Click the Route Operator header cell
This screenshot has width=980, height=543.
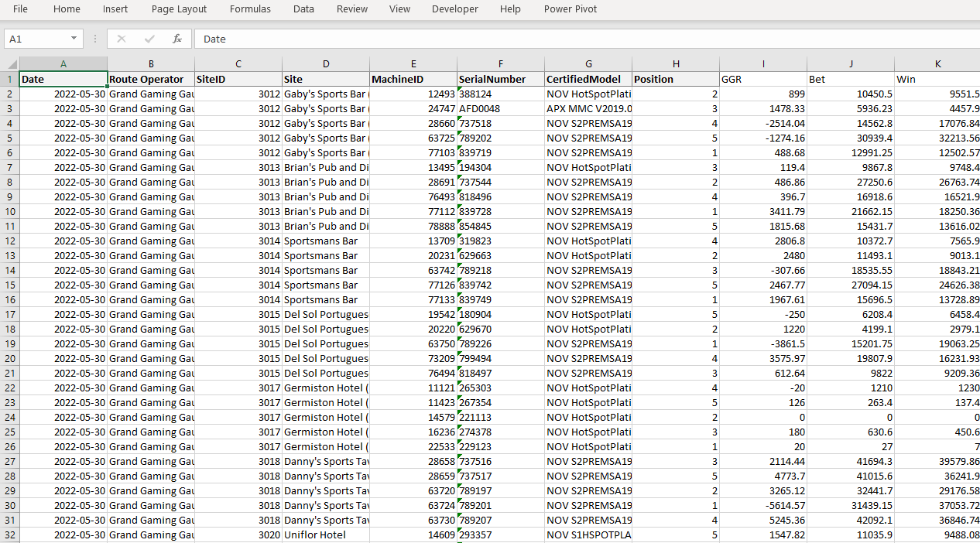151,79
